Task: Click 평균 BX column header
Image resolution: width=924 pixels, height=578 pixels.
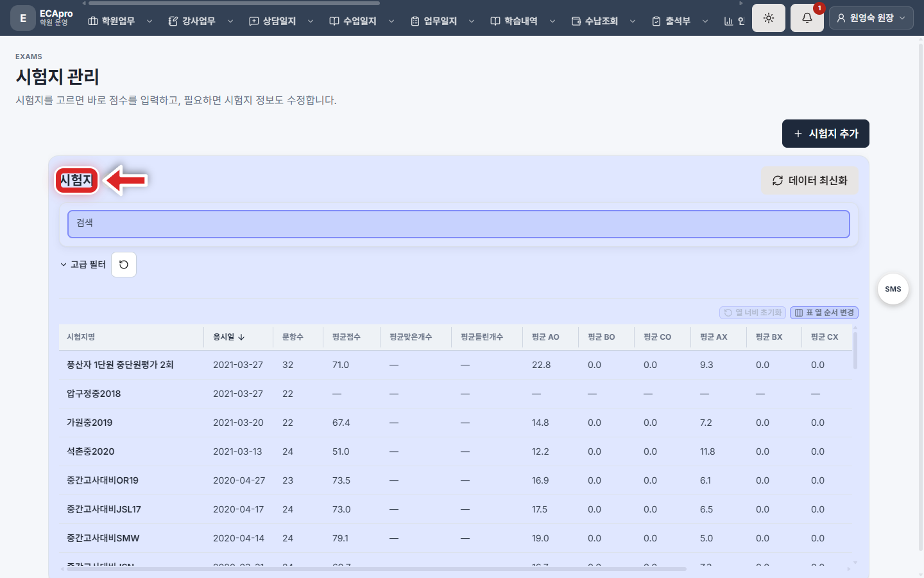Action: (x=774, y=337)
